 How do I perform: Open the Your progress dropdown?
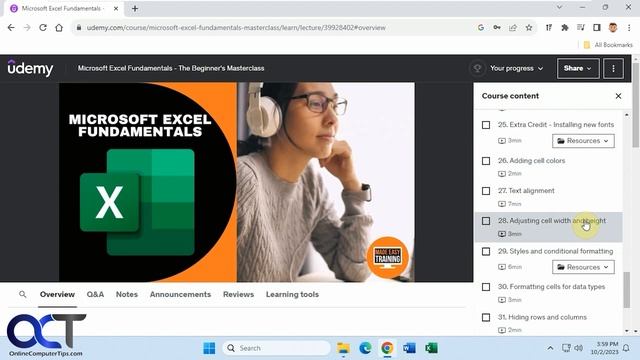click(x=516, y=68)
